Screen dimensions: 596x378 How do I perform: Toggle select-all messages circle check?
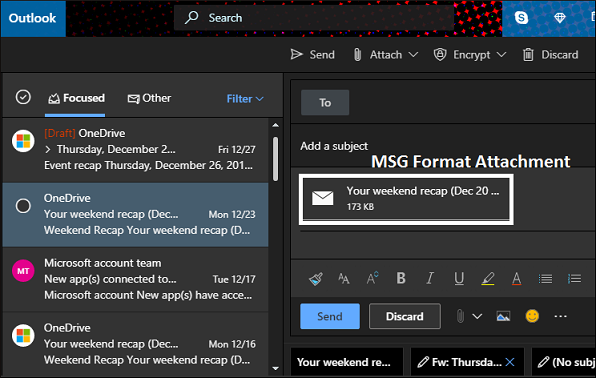click(23, 97)
